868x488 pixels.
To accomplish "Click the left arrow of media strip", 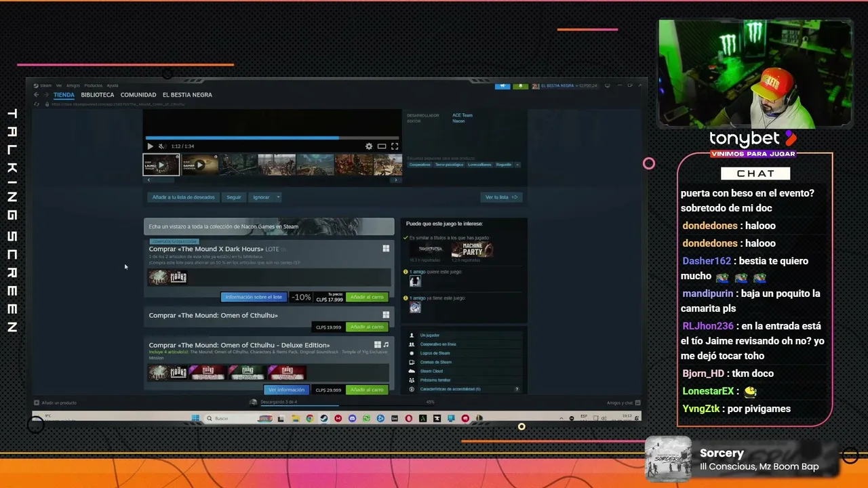I will coord(149,180).
